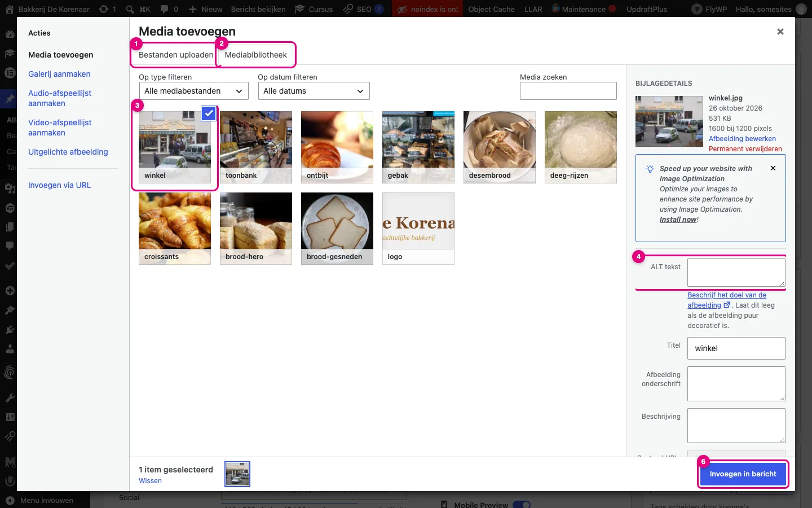Click the Afbeelding onderschrift text area
Viewport: 812px width, 508px height.
click(x=736, y=384)
